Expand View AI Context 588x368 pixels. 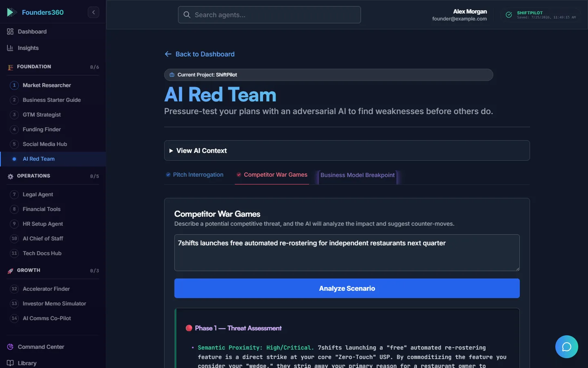coord(347,150)
